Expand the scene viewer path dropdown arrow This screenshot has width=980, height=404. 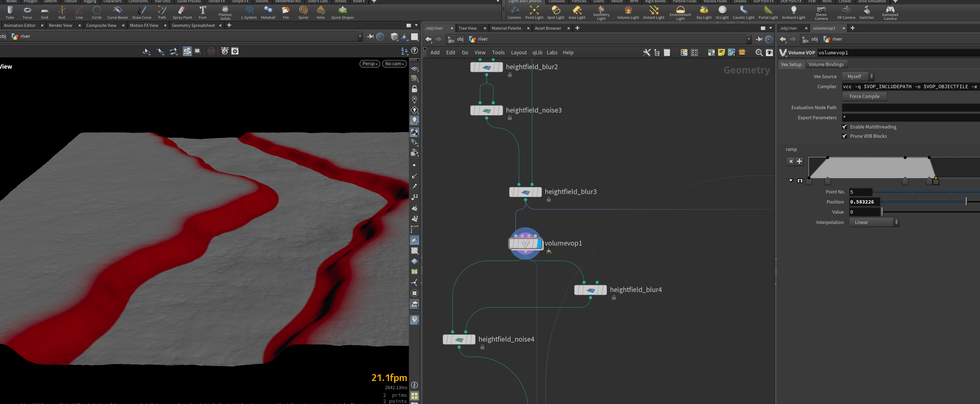pos(360,37)
